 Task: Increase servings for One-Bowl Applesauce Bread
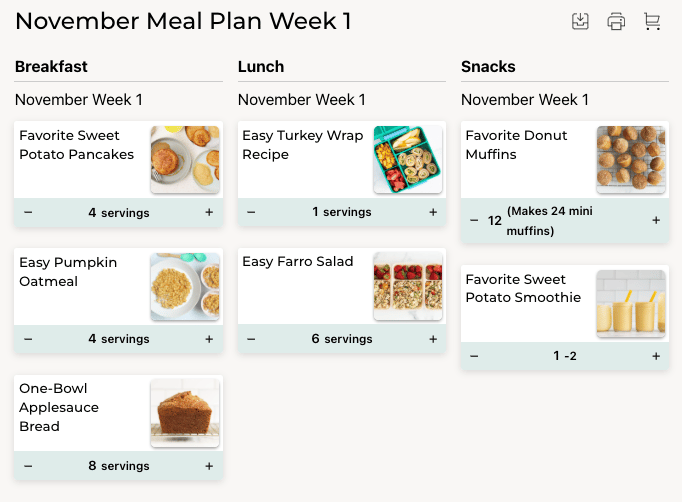209,466
